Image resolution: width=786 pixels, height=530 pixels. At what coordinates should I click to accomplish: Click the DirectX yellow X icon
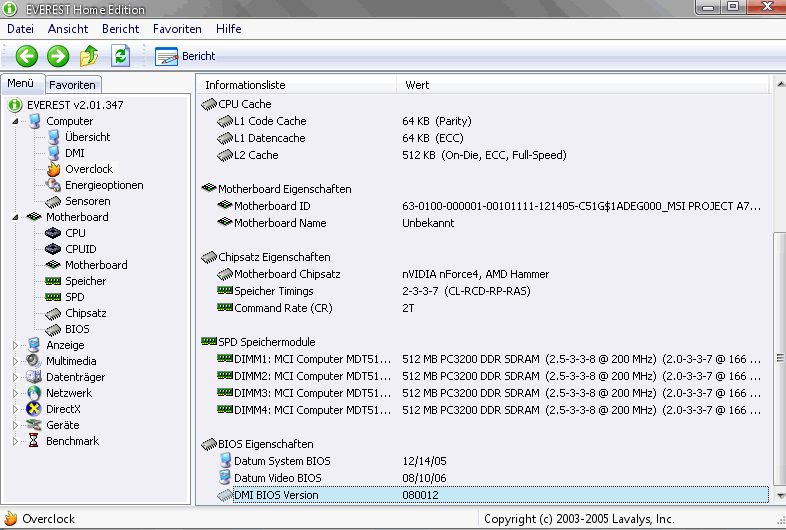click(x=34, y=409)
